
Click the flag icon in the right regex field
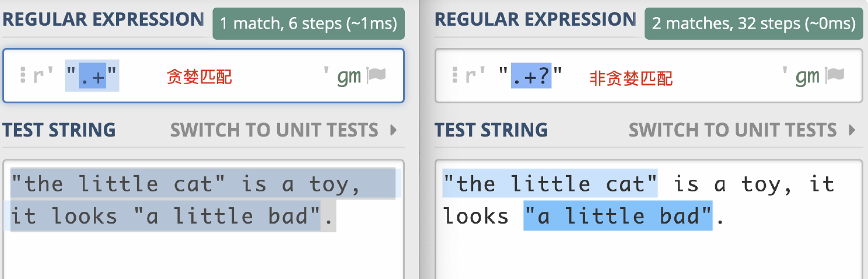(x=835, y=75)
